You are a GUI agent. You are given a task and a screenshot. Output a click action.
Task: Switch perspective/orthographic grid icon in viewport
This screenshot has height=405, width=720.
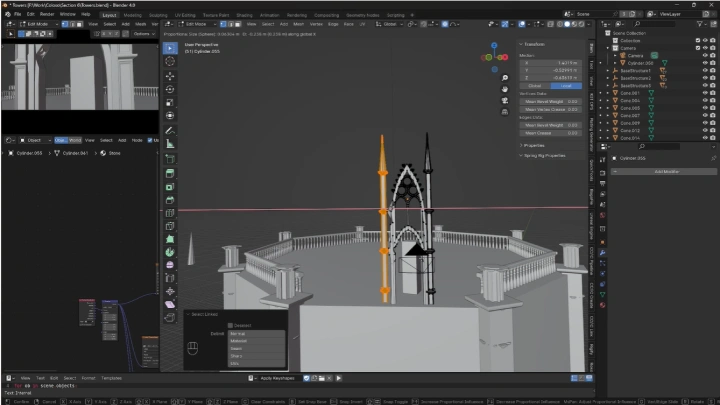(505, 112)
